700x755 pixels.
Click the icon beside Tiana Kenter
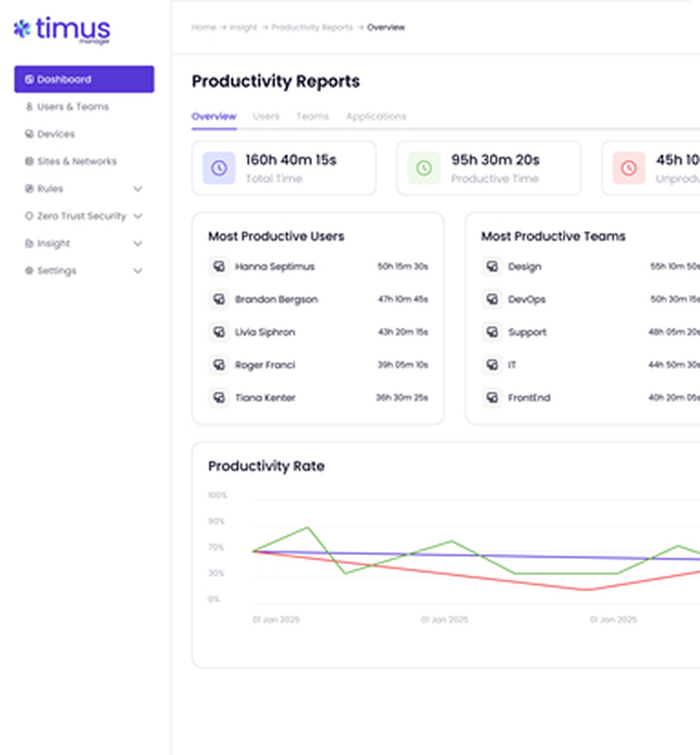click(x=219, y=397)
